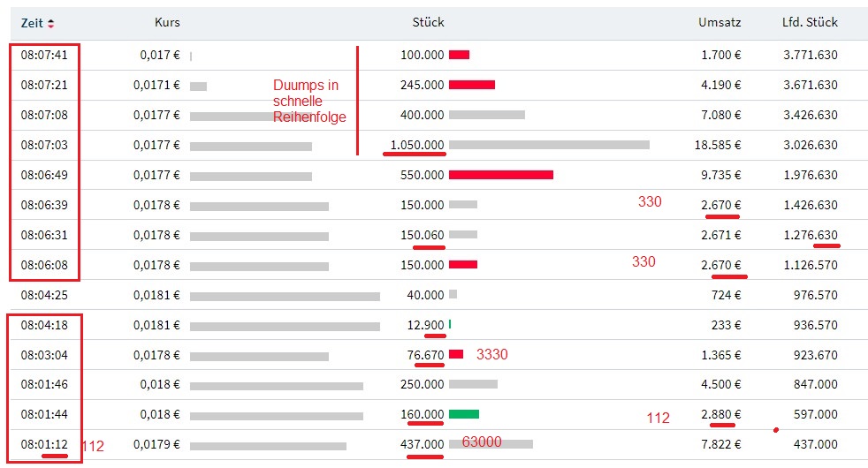Select the Umsatz column header

pos(719,23)
